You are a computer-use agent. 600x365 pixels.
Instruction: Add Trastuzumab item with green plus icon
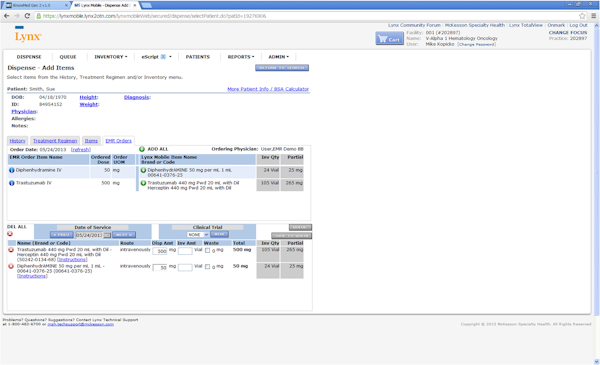tap(143, 183)
